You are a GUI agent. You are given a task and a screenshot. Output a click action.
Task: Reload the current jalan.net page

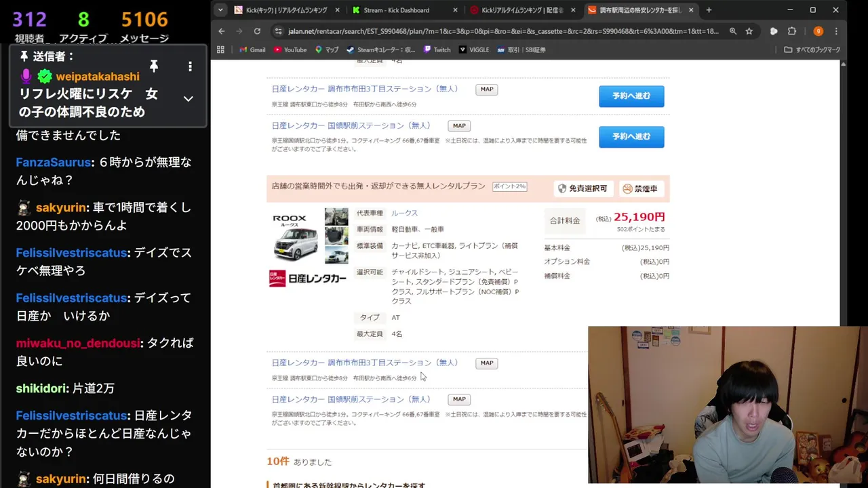click(x=257, y=31)
